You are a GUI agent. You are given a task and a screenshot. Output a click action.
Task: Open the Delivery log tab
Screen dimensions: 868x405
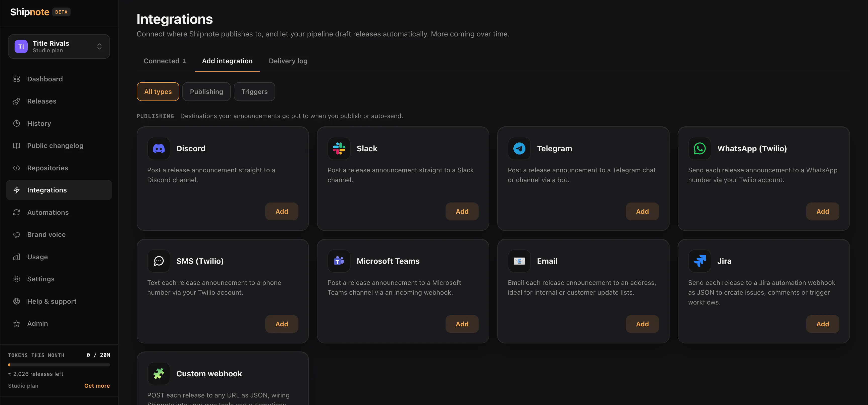[288, 61]
